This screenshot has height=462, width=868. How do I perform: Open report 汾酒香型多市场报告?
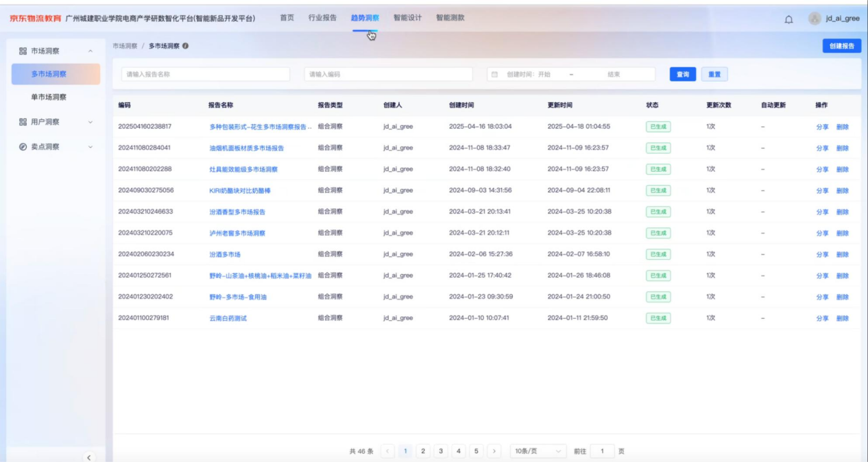[x=237, y=212]
